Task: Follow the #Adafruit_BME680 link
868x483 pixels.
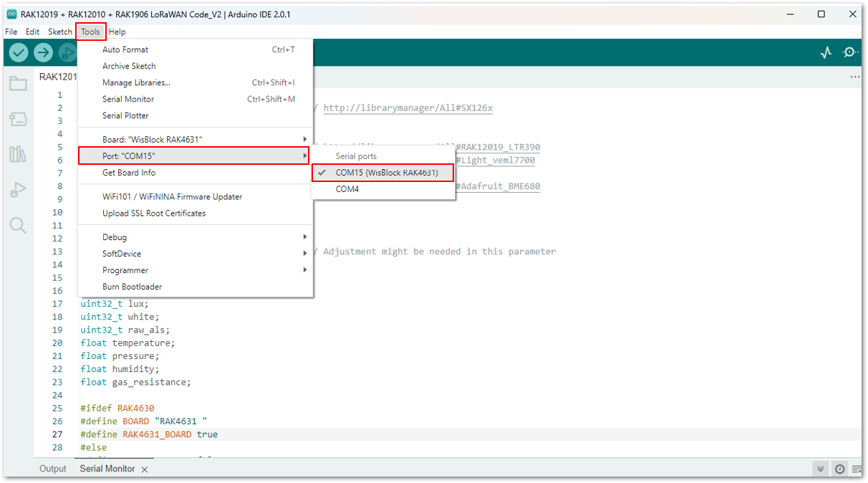Action: coord(498,186)
